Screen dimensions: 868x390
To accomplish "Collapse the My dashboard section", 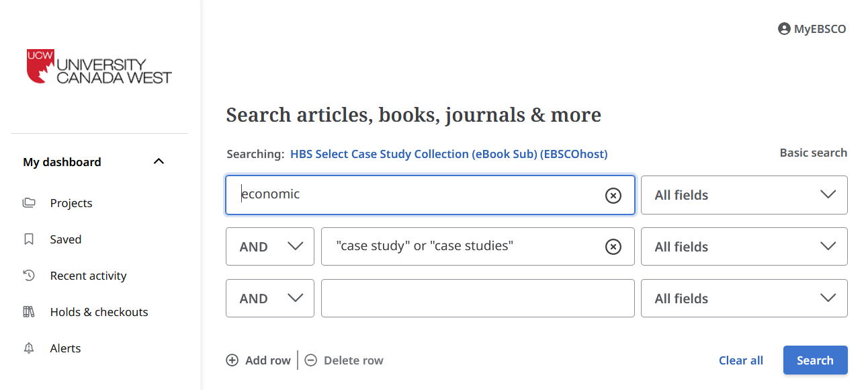I will tap(159, 161).
